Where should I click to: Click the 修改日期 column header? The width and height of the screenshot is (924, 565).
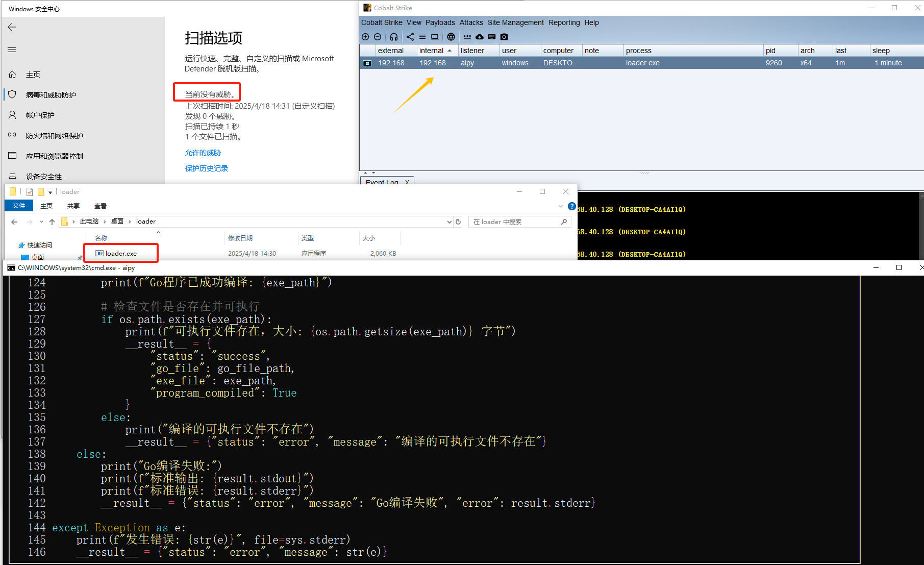(x=240, y=238)
